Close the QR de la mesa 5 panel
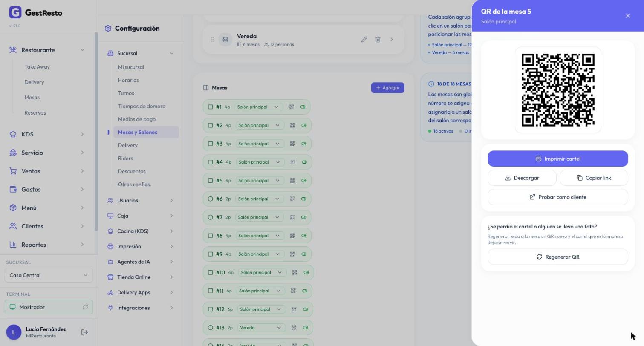Screen dimensions: 644x346 point(628,16)
